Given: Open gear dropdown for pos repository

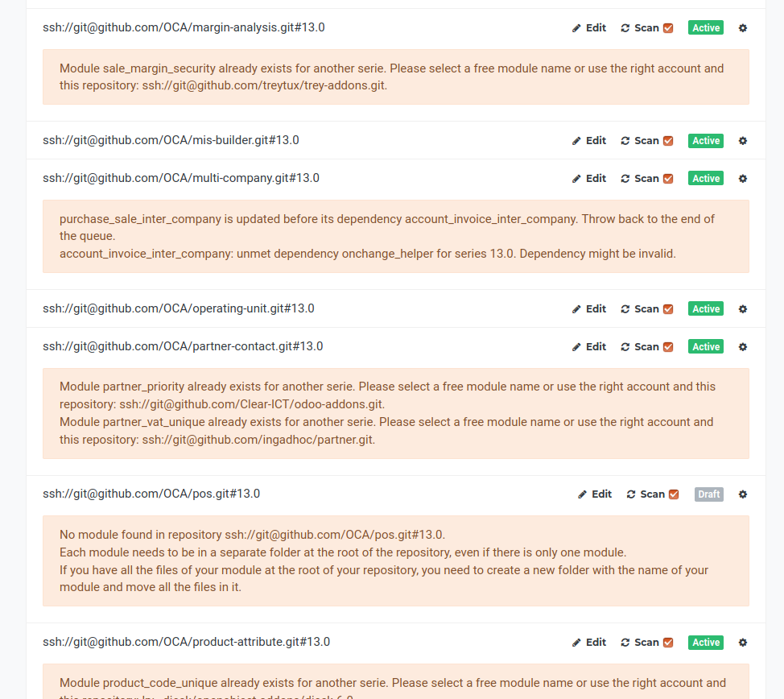Looking at the screenshot, I should [x=742, y=494].
